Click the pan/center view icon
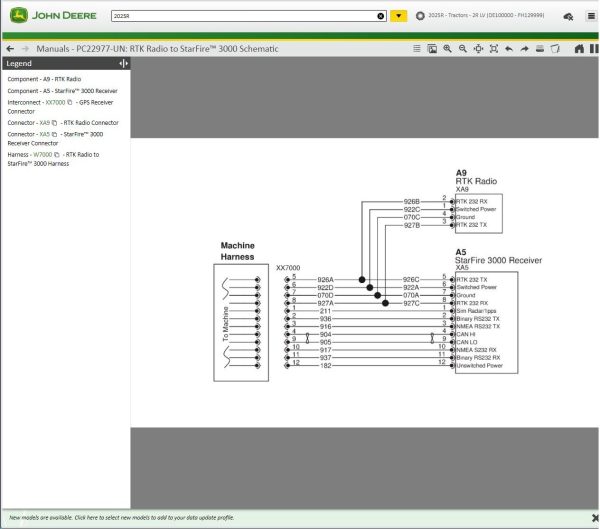 pyautogui.click(x=478, y=49)
